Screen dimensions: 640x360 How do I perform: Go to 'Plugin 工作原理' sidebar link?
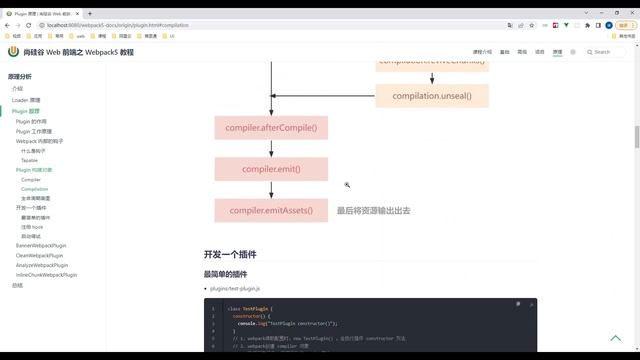coord(34,131)
